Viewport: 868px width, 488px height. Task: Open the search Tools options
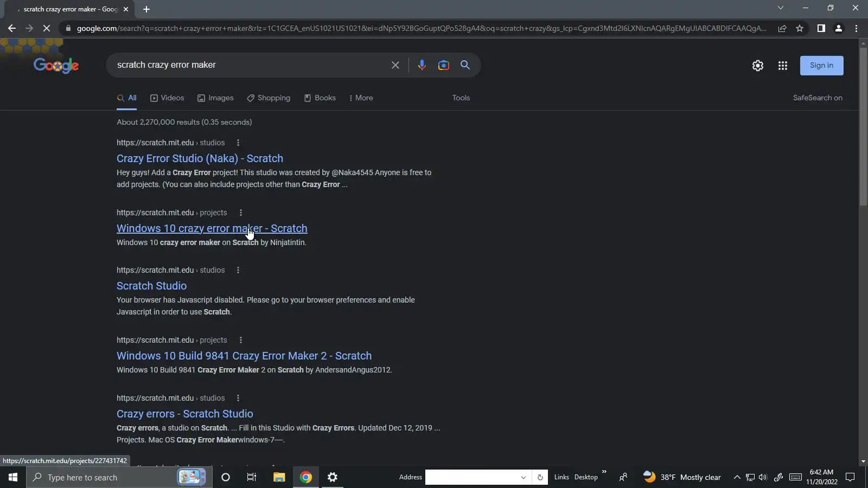pyautogui.click(x=461, y=98)
